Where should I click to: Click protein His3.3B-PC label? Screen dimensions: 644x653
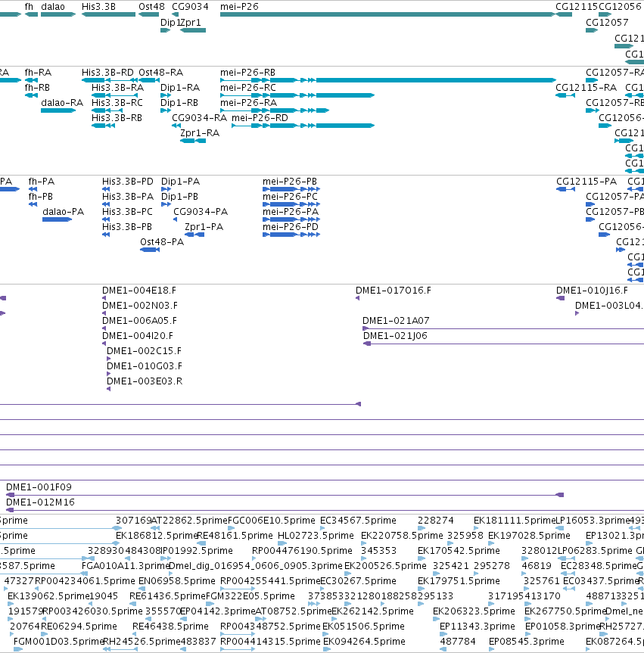click(x=127, y=212)
